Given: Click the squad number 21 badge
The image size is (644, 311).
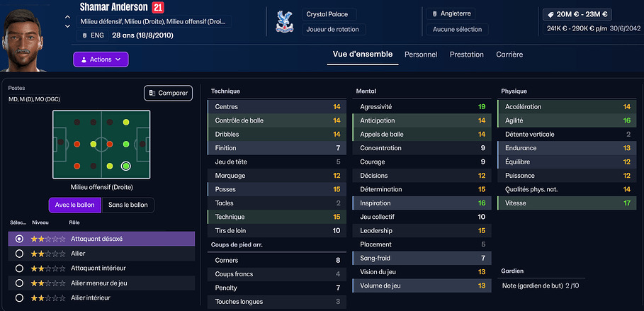Looking at the screenshot, I should pos(158,7).
